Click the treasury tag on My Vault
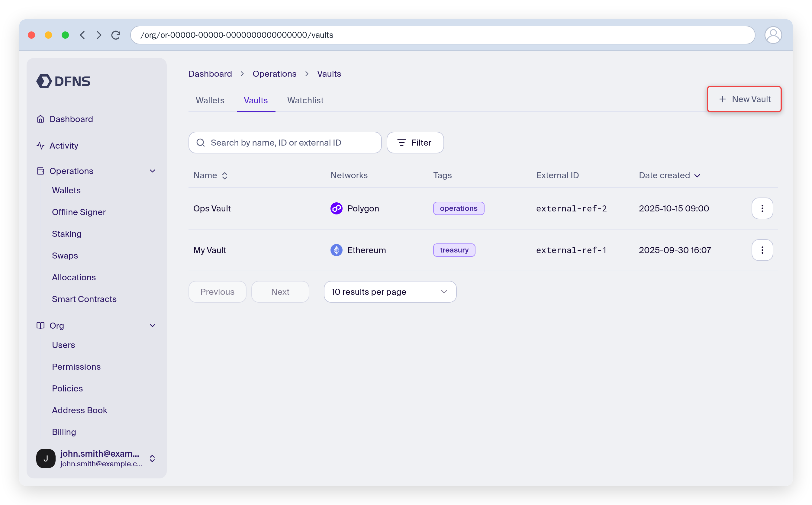This screenshot has width=812, height=505. click(x=454, y=250)
